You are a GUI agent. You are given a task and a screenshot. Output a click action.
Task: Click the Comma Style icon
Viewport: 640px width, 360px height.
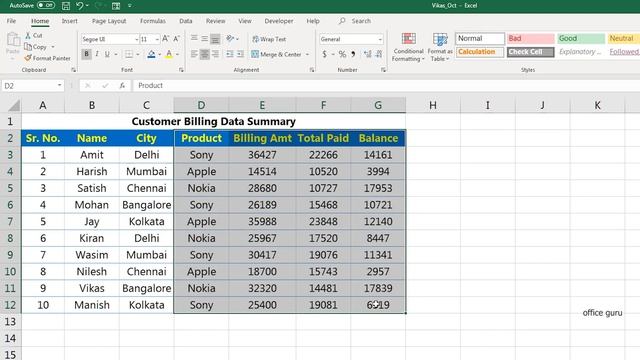coord(353,54)
